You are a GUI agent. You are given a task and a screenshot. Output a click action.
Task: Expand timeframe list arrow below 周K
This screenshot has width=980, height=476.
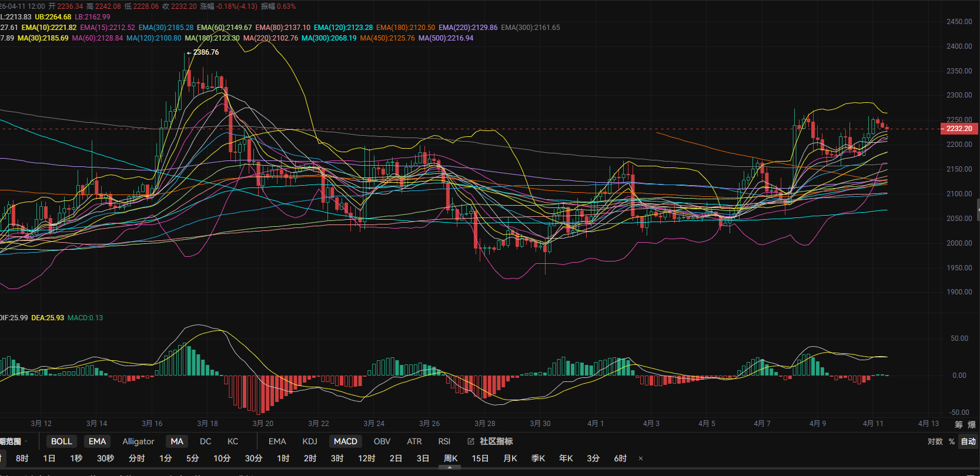(x=450, y=467)
